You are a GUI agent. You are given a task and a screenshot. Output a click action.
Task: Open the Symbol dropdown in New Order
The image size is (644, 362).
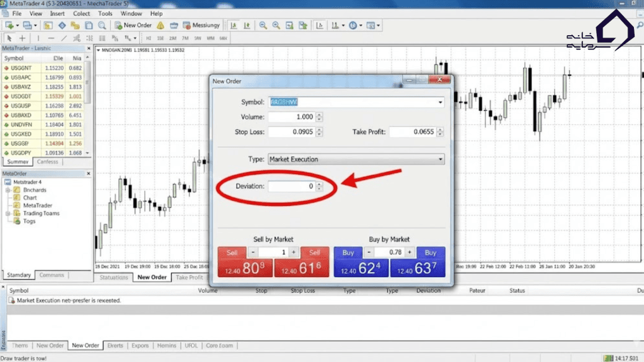(x=440, y=102)
